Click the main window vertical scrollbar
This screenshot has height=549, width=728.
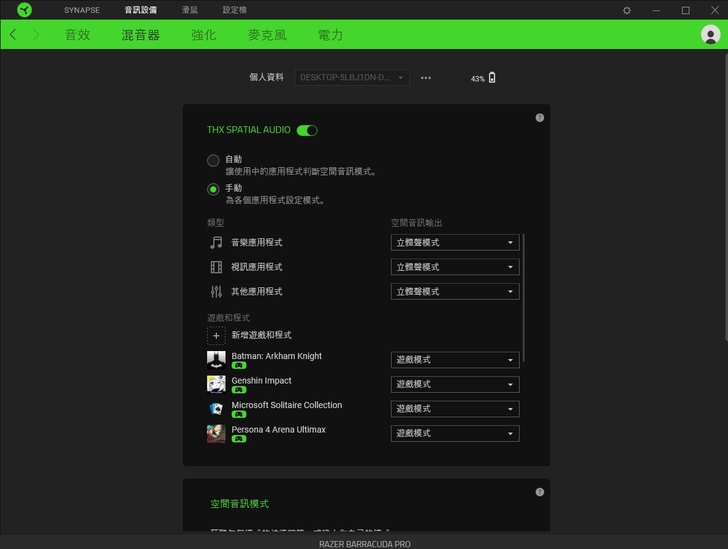click(x=726, y=197)
